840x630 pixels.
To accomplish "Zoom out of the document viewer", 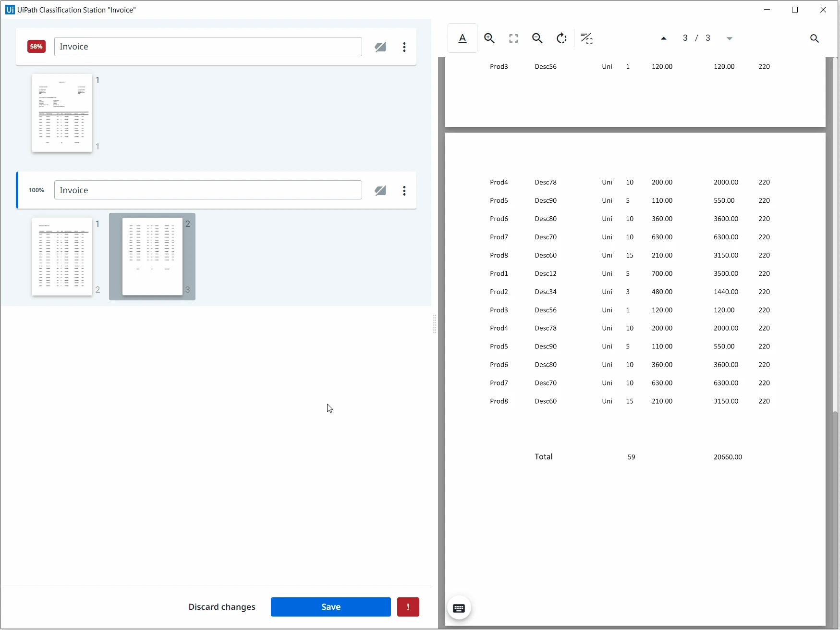I will [537, 38].
